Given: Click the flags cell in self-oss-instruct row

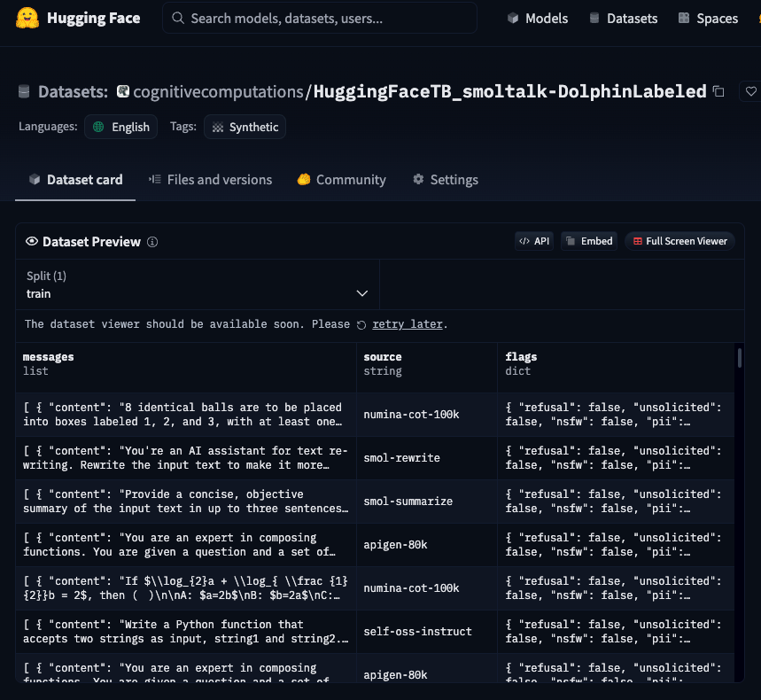Looking at the screenshot, I should pos(616,632).
